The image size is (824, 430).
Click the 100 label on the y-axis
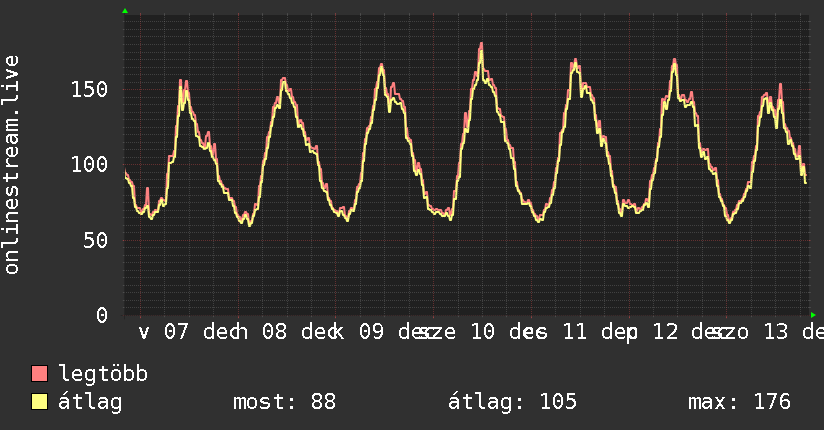pos(89,165)
